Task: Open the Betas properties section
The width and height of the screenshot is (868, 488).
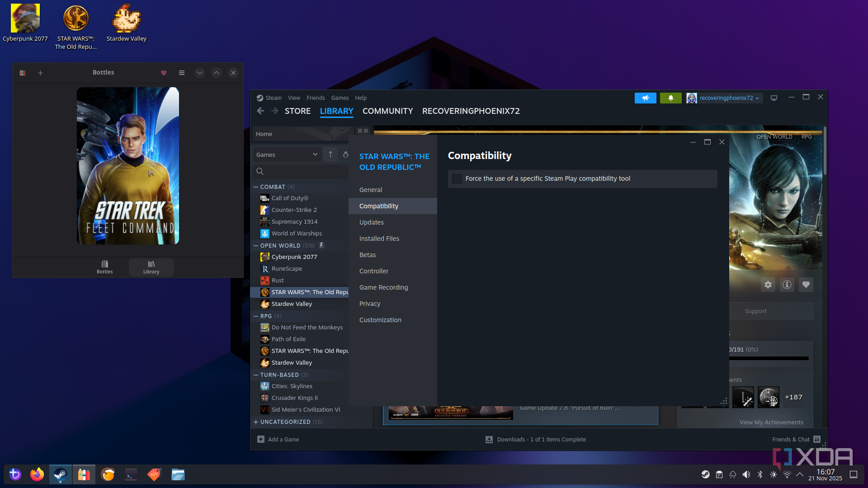Action: (392, 255)
